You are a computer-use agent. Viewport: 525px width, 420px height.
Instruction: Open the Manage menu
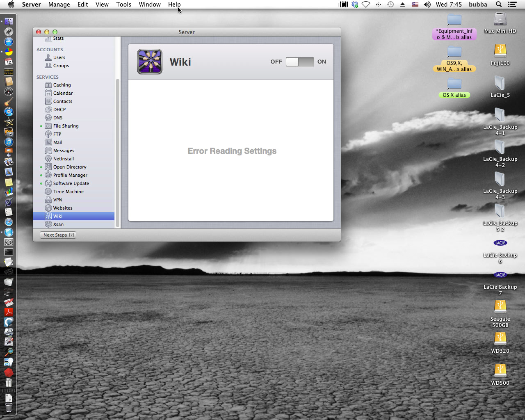59,5
